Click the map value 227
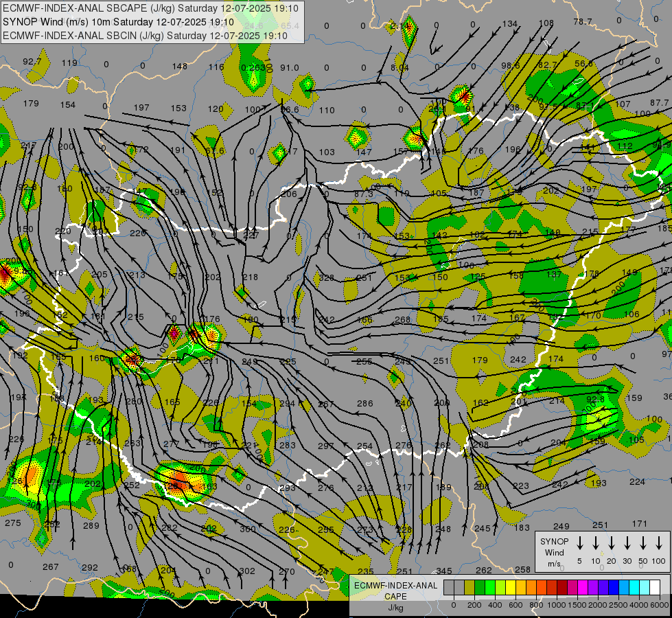Image resolution: width=672 pixels, height=618 pixels. (251, 236)
